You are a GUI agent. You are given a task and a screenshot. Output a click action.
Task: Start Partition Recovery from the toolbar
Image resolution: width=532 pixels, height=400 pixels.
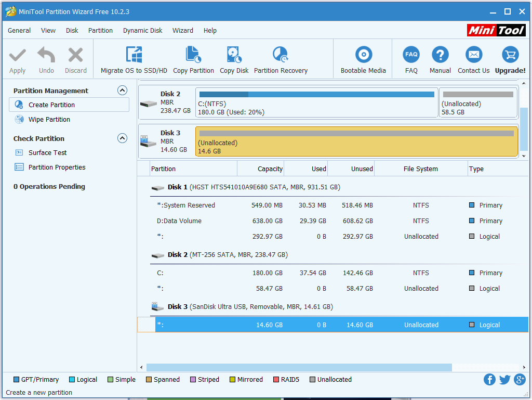pos(281,55)
